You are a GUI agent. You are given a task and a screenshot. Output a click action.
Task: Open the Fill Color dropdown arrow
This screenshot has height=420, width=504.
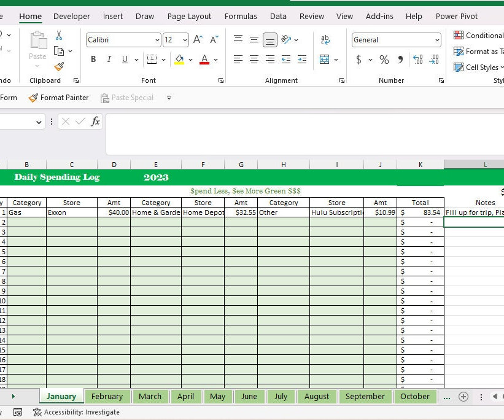pos(188,59)
